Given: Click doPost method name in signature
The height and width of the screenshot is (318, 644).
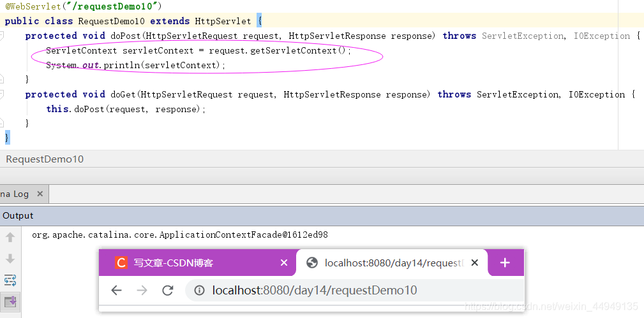Looking at the screenshot, I should (x=125, y=36).
